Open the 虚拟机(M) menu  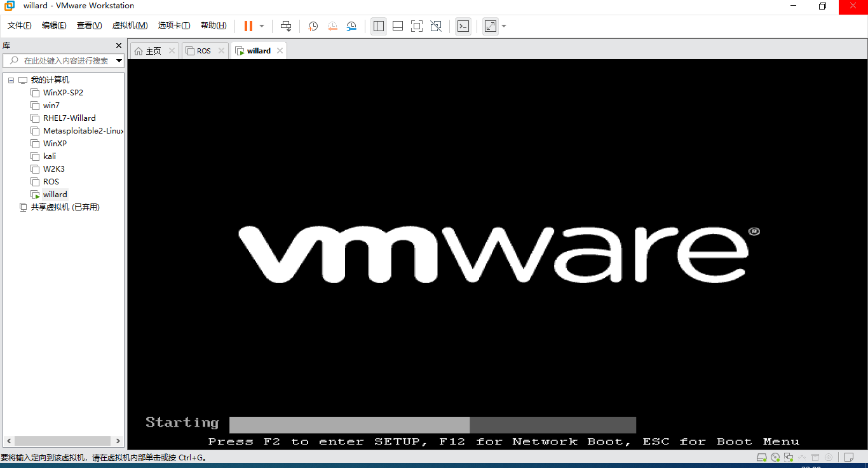(130, 25)
